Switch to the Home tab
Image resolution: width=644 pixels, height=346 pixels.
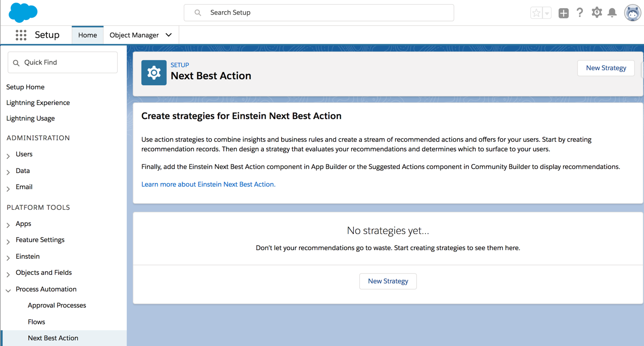[x=87, y=35]
